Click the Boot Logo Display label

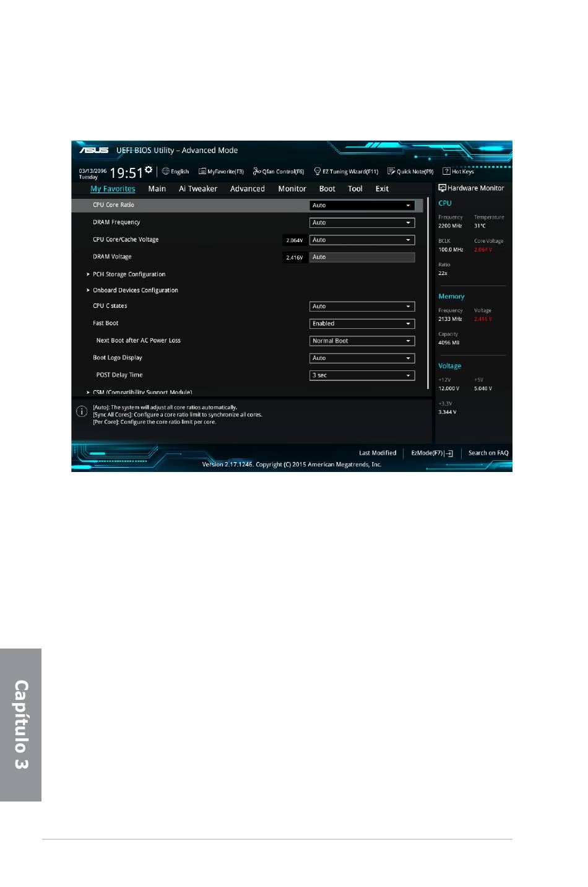118,358
